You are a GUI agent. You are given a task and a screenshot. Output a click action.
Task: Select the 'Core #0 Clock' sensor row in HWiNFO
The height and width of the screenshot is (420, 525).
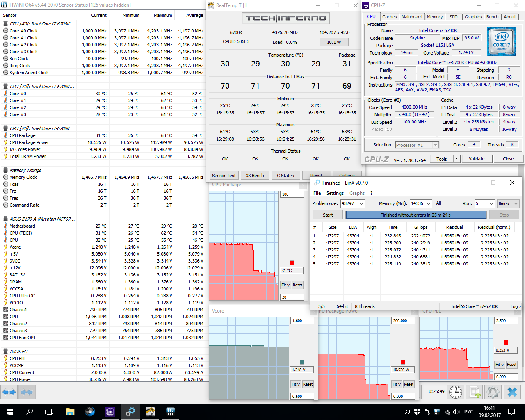103,31
